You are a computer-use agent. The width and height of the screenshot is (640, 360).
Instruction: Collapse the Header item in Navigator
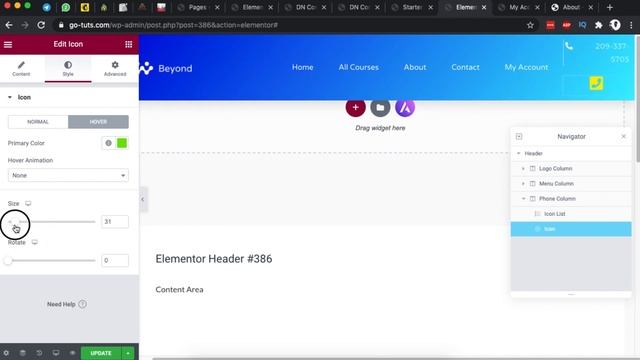click(x=518, y=153)
